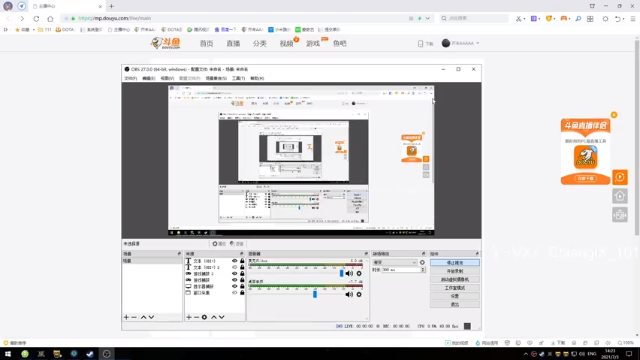Open settings gear for desktop audio channel

359,294
